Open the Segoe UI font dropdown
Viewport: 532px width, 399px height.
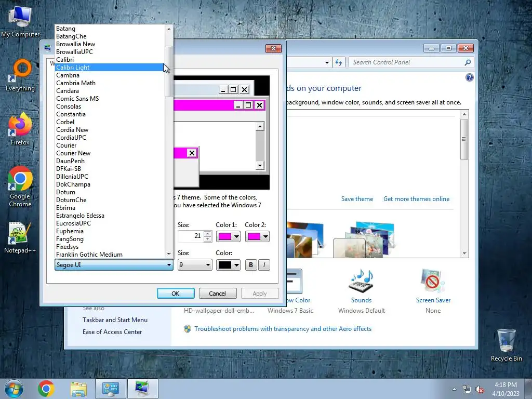pos(114,265)
